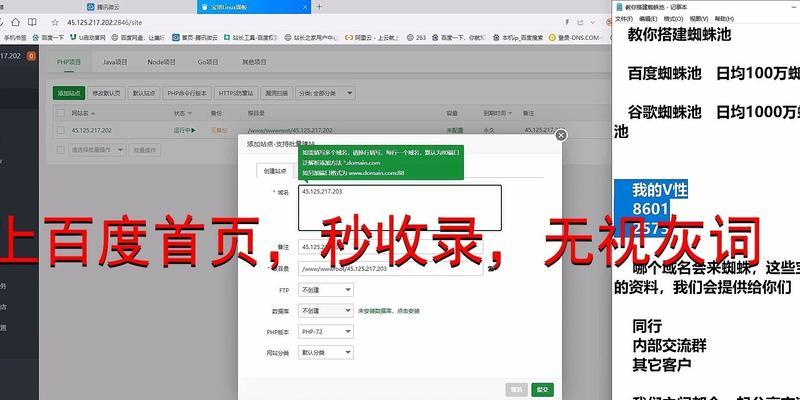Switch to the PHP项目 tab

68,62
